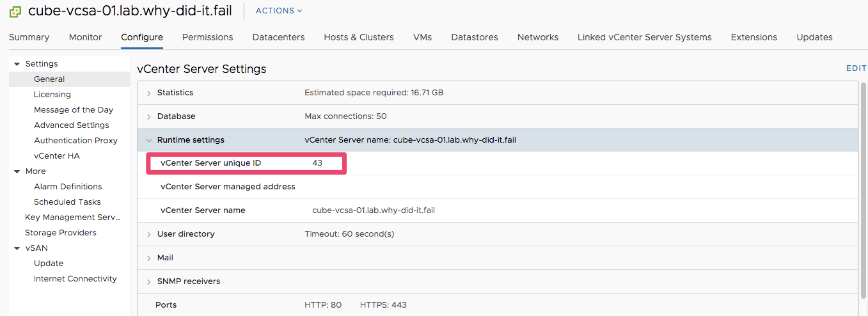Open the Permissions tab
This screenshot has width=868, height=316.
pyautogui.click(x=208, y=37)
